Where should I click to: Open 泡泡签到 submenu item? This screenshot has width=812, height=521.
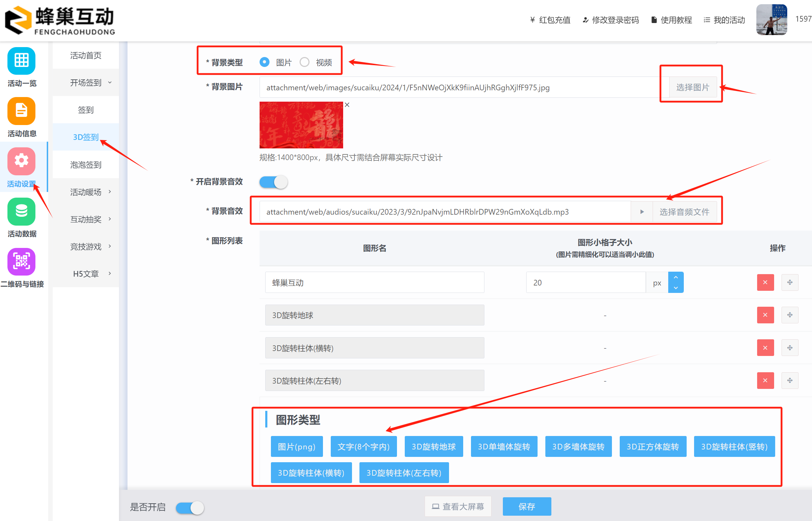pyautogui.click(x=86, y=165)
